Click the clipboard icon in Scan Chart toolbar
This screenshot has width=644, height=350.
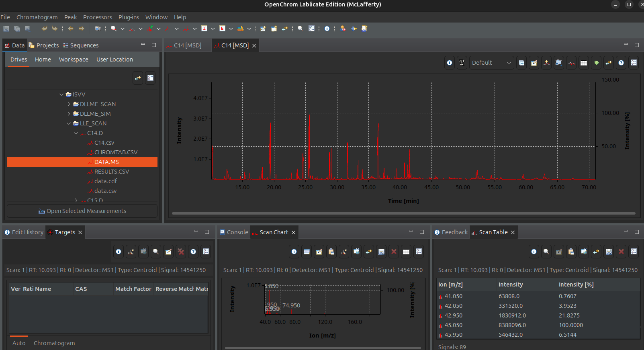pos(331,252)
